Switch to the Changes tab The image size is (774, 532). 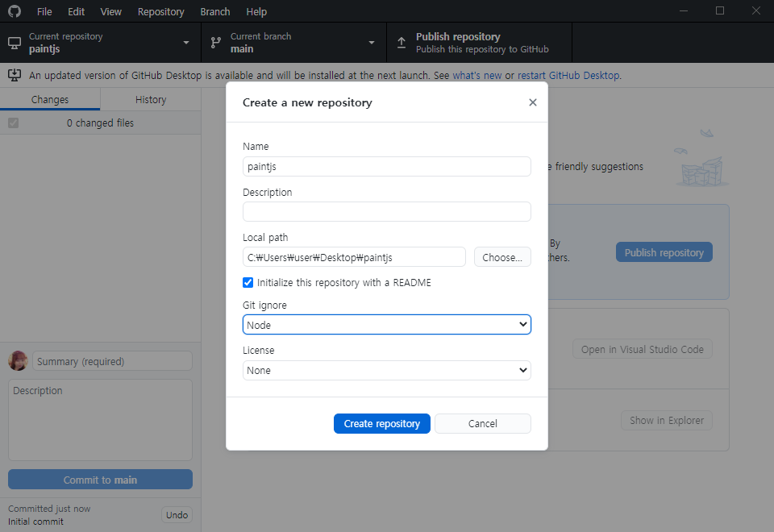pyautogui.click(x=50, y=99)
